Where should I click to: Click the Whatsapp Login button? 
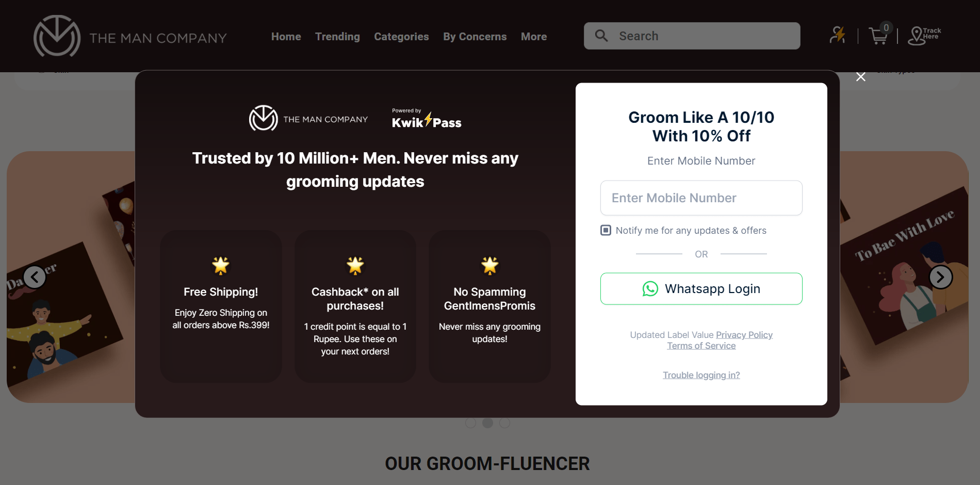701,289
